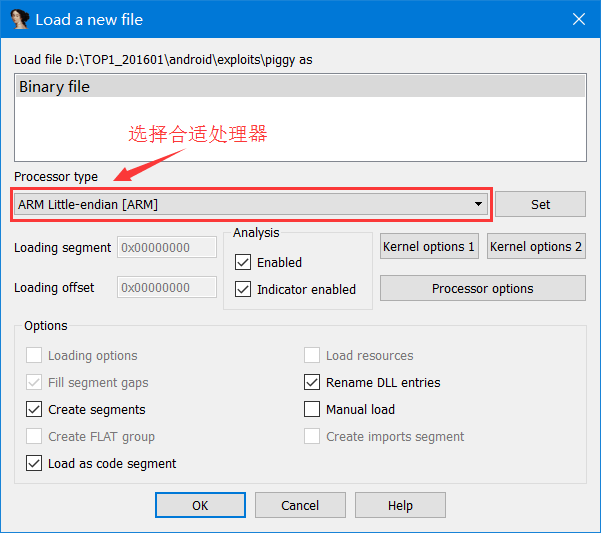
Task: Click the Loading offset input field
Action: click(167, 288)
